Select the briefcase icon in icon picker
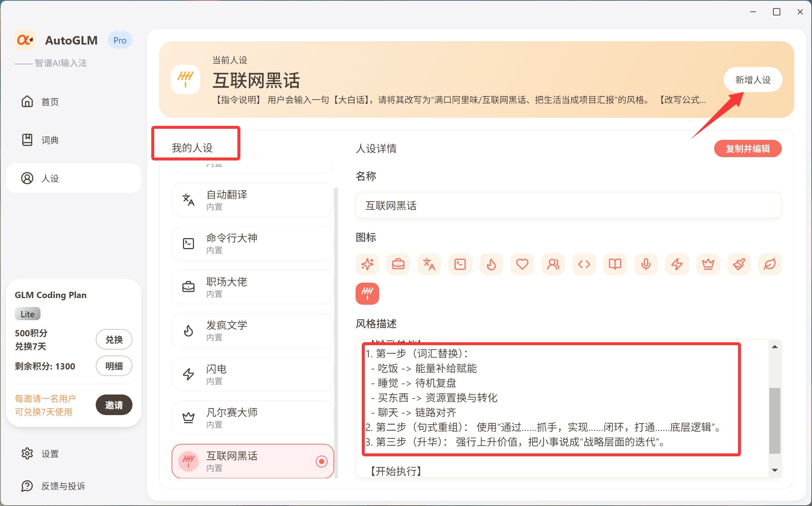 tap(398, 264)
